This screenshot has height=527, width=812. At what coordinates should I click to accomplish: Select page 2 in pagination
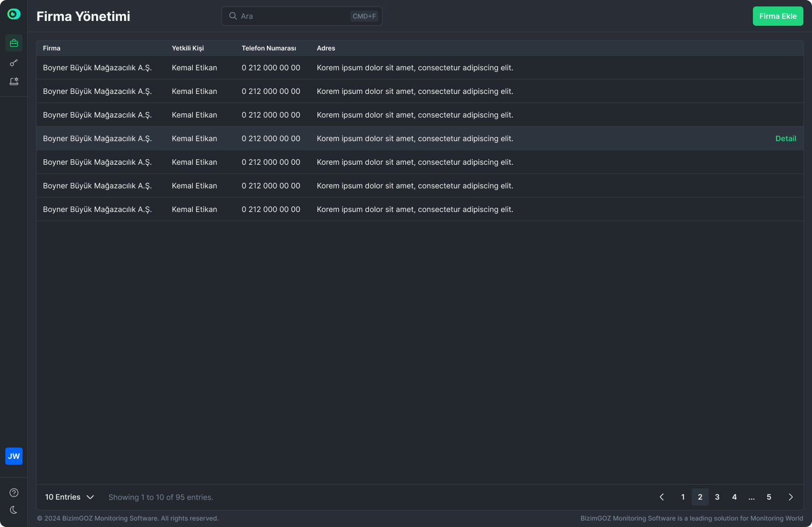[x=700, y=497]
